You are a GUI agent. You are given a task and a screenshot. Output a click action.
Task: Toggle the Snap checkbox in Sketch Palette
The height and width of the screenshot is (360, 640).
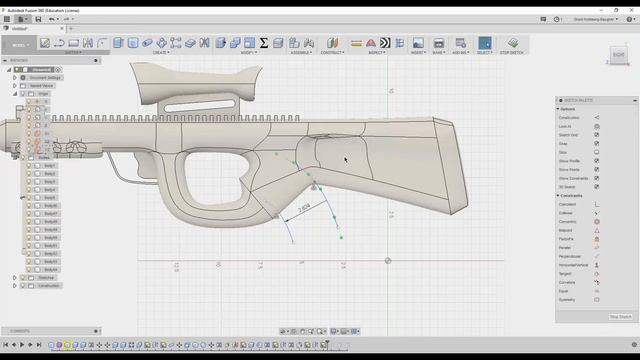[596, 144]
